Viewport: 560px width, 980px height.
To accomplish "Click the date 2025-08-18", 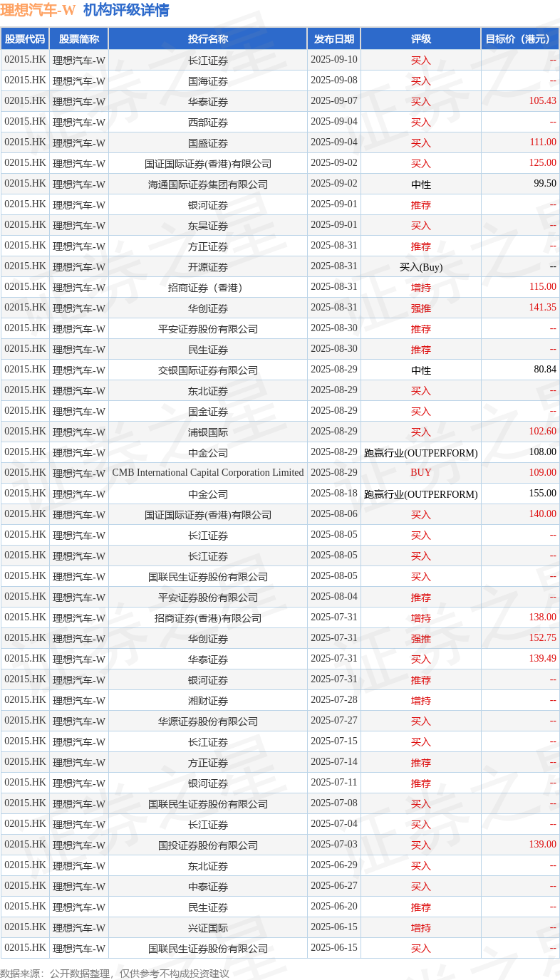I will (x=334, y=494).
